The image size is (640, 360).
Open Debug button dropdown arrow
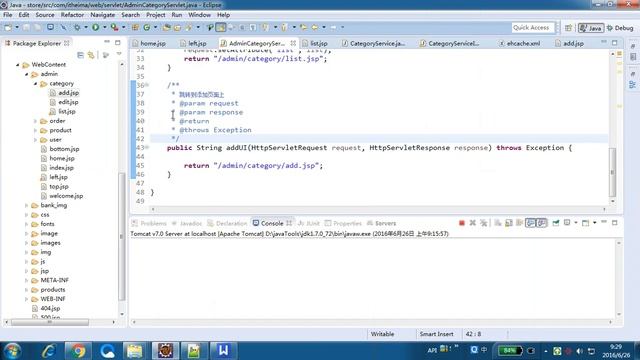[86, 27]
